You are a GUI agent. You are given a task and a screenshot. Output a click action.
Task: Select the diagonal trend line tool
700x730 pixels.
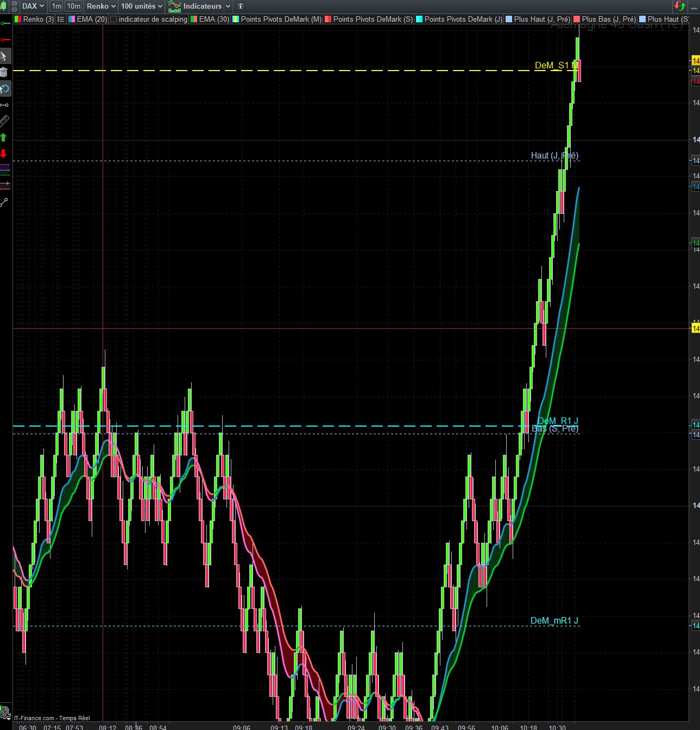coord(4,202)
